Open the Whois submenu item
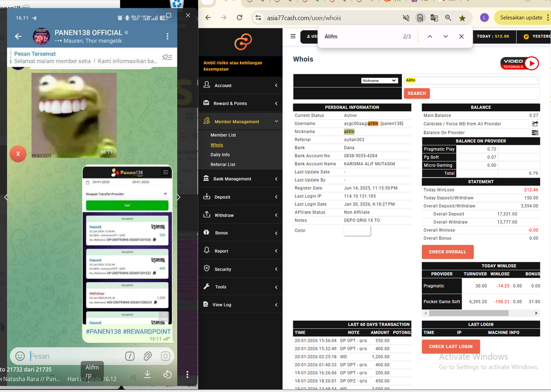551x392 pixels. tap(216, 145)
